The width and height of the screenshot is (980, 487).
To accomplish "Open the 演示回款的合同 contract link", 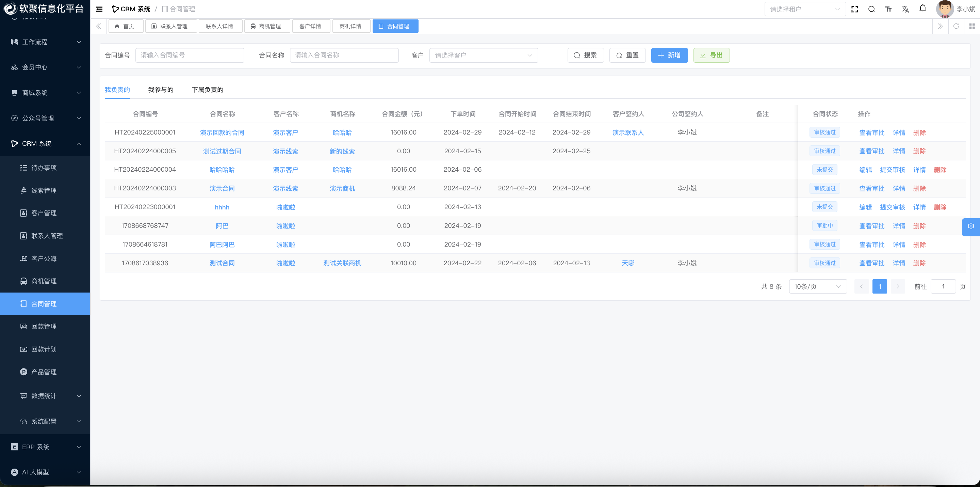I will pyautogui.click(x=222, y=132).
